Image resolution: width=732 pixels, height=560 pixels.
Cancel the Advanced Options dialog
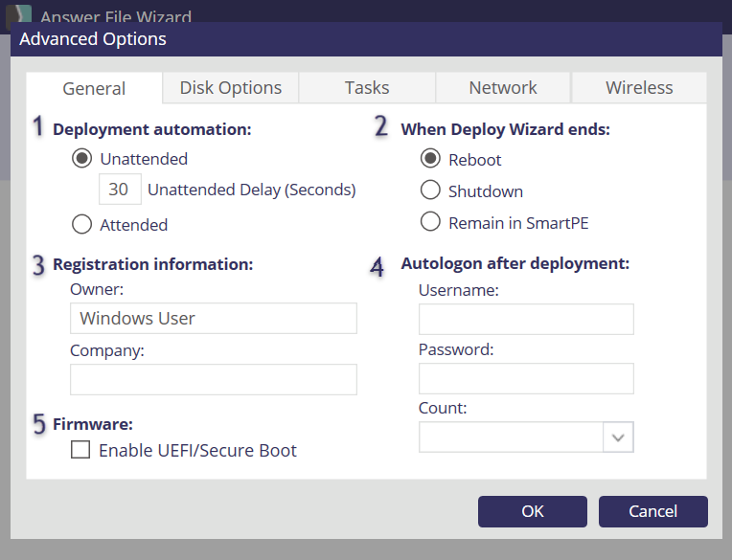[x=652, y=511]
